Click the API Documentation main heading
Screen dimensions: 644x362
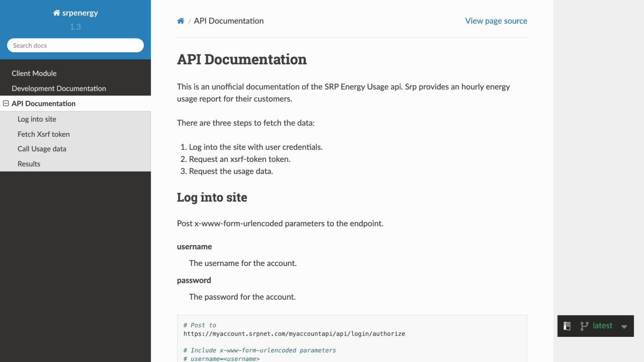click(242, 59)
